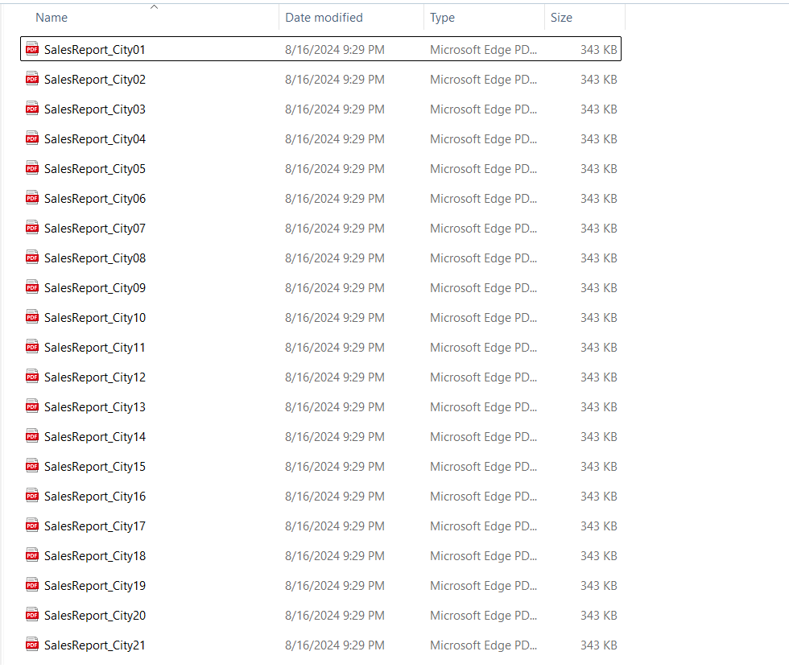
Task: Click the PDF icon of SalesReport_City02
Action: pos(32,79)
